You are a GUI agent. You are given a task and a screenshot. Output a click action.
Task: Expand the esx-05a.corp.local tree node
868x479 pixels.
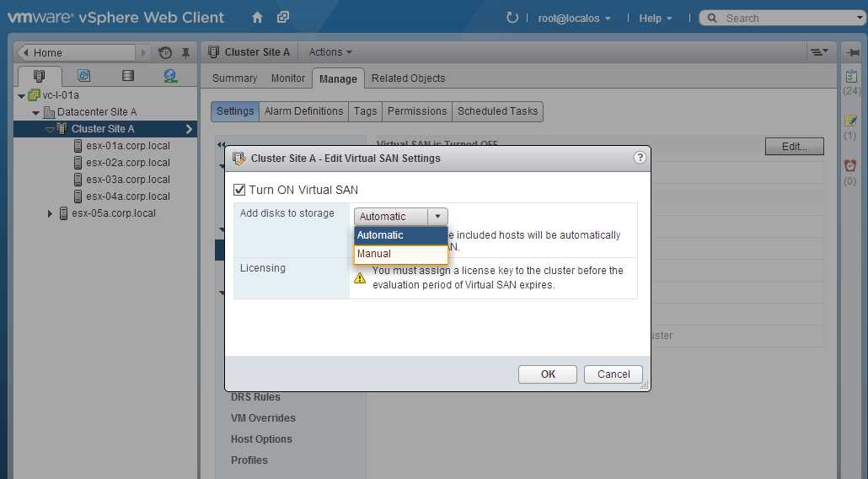[51, 213]
